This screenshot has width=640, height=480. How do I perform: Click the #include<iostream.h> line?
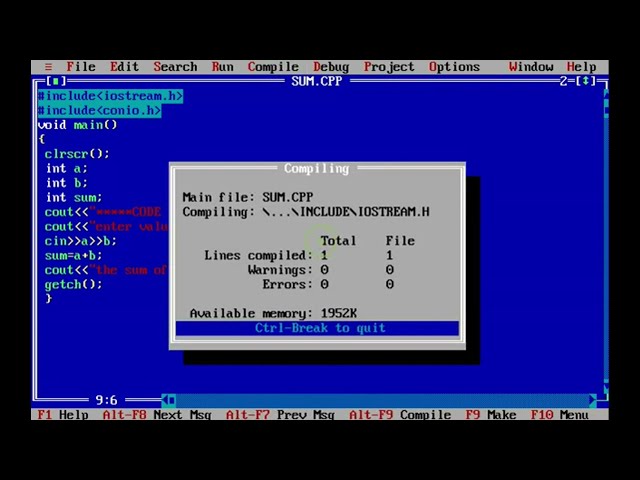pos(110,96)
